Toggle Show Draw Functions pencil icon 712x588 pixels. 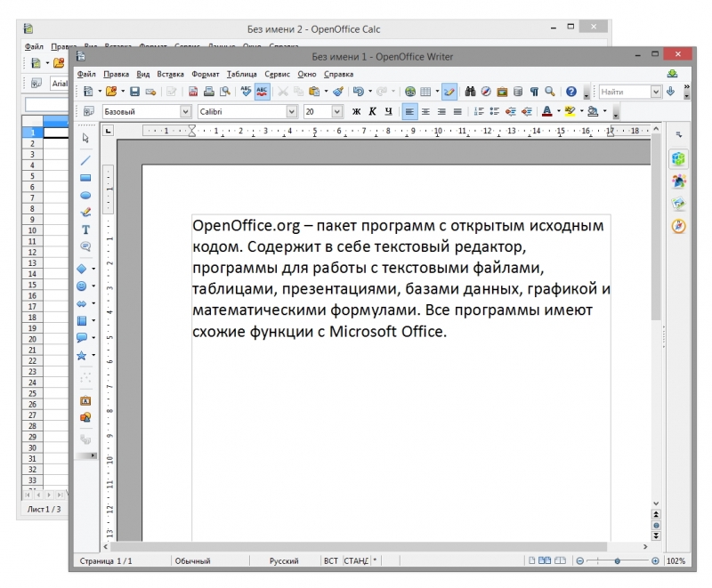(449, 92)
